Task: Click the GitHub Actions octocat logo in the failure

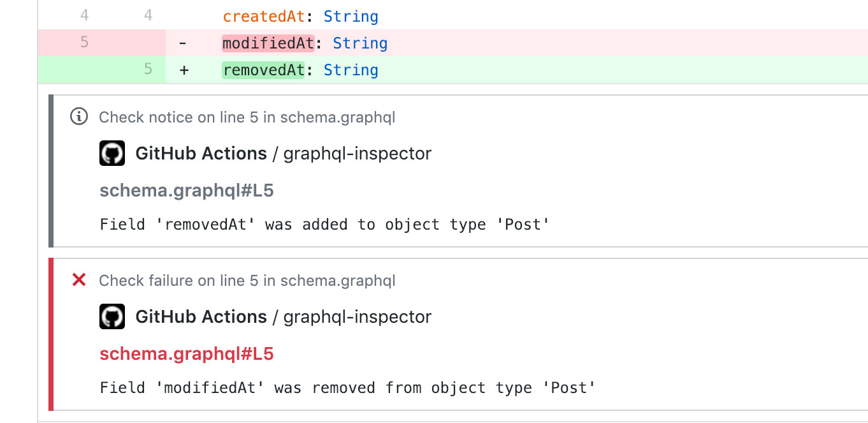Action: click(x=112, y=316)
